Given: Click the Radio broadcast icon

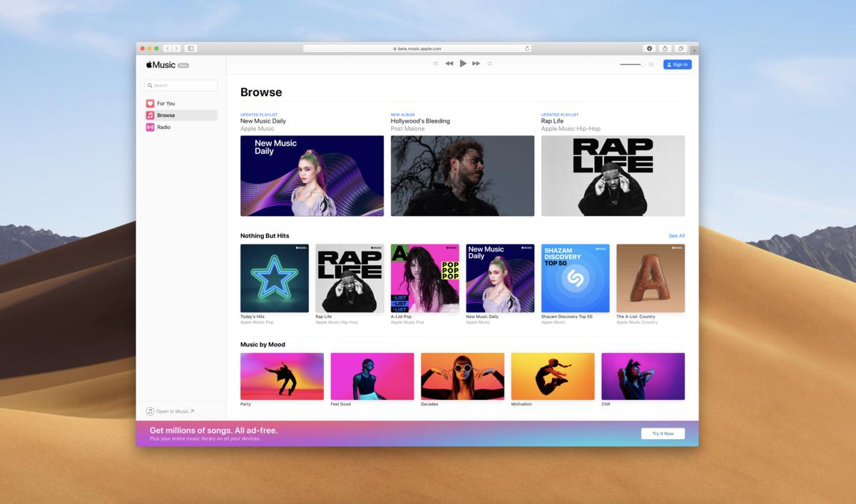Looking at the screenshot, I should pos(151,127).
